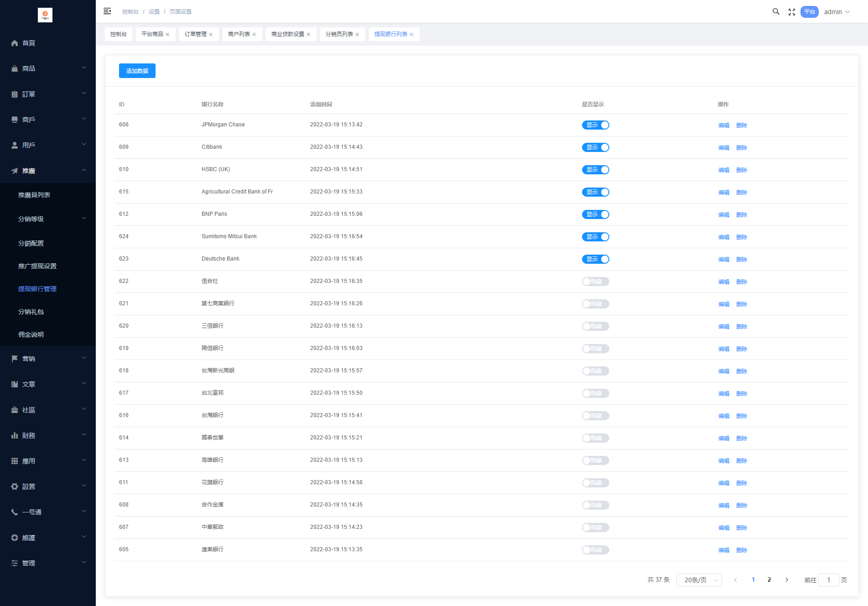Click the Higou logo in the sidebar
Viewport: 868px width, 606px height.
click(45, 15)
